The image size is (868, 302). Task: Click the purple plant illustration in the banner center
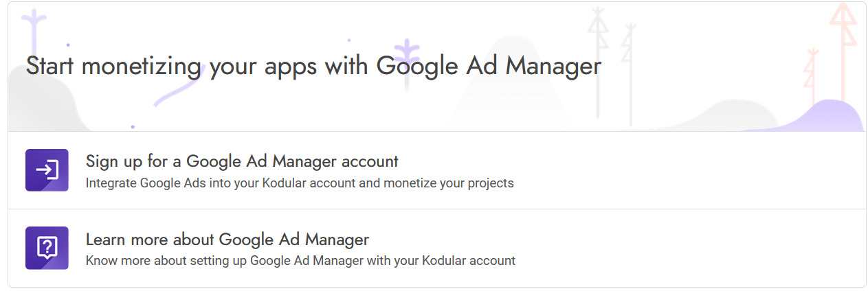(x=408, y=63)
